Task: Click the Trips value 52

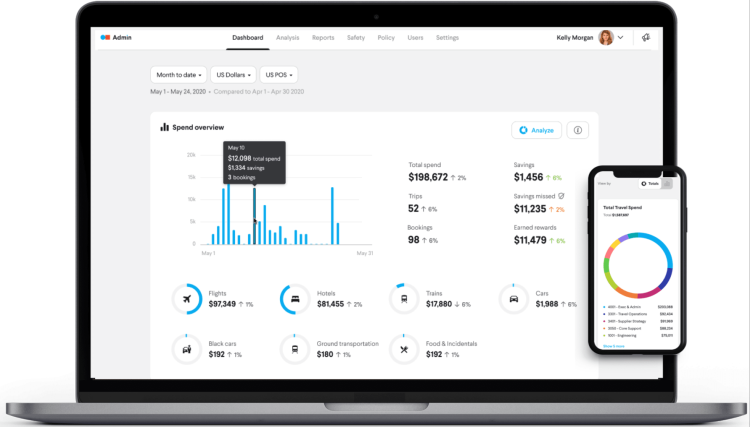Action: click(x=414, y=208)
